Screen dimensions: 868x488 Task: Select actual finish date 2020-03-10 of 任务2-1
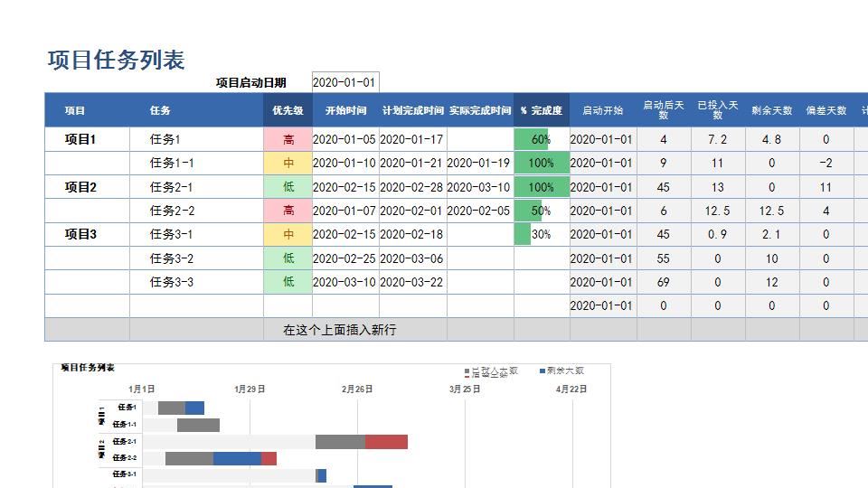(480, 187)
